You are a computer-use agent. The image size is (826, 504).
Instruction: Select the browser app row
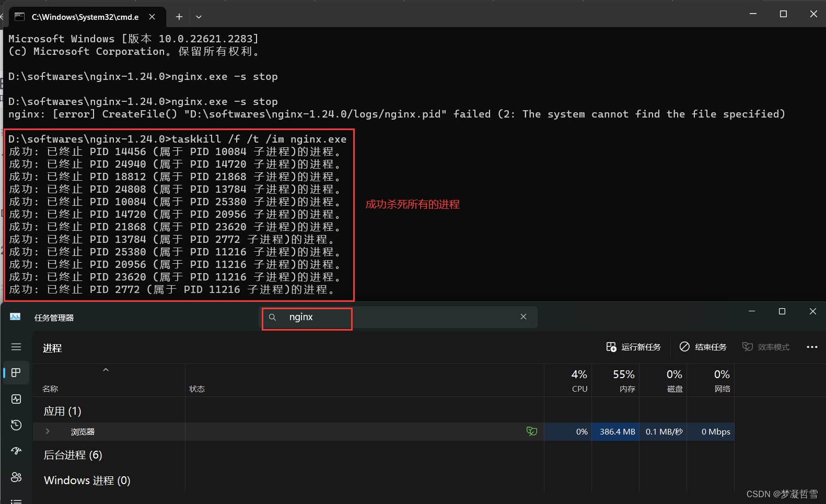click(x=383, y=431)
